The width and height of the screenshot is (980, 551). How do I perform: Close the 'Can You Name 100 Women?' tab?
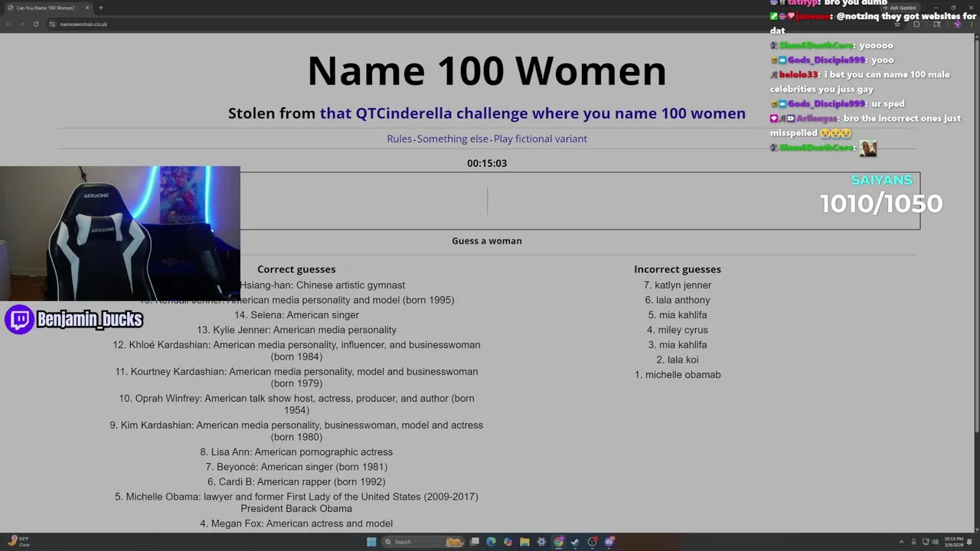tap(87, 8)
